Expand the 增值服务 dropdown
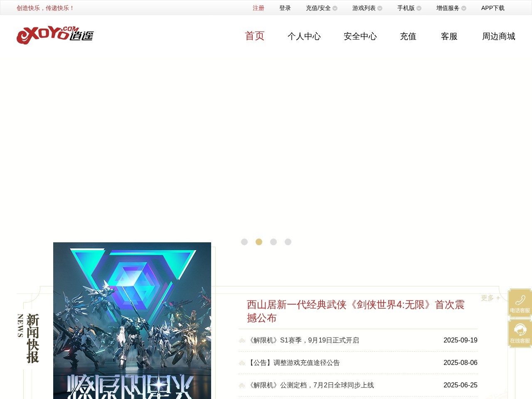This screenshot has height=399, width=532. pyautogui.click(x=451, y=8)
